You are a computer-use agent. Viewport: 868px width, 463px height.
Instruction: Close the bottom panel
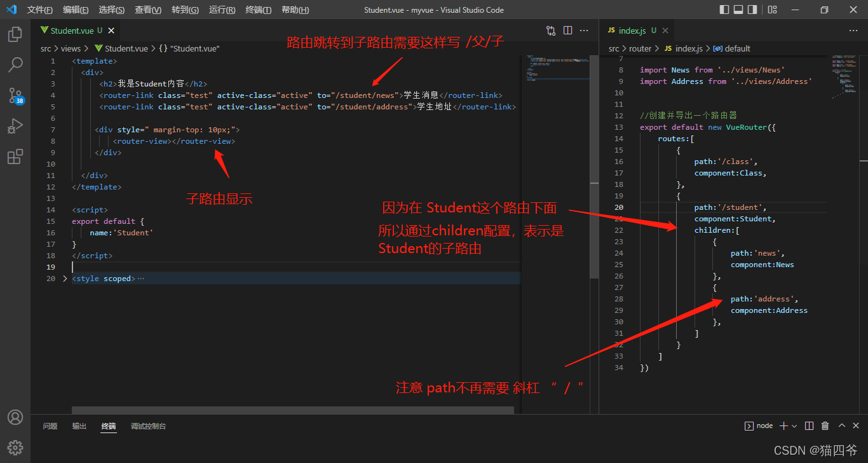point(856,426)
